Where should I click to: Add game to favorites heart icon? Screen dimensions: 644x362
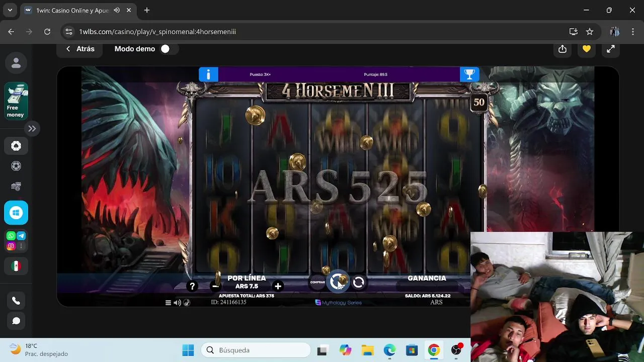587,49
